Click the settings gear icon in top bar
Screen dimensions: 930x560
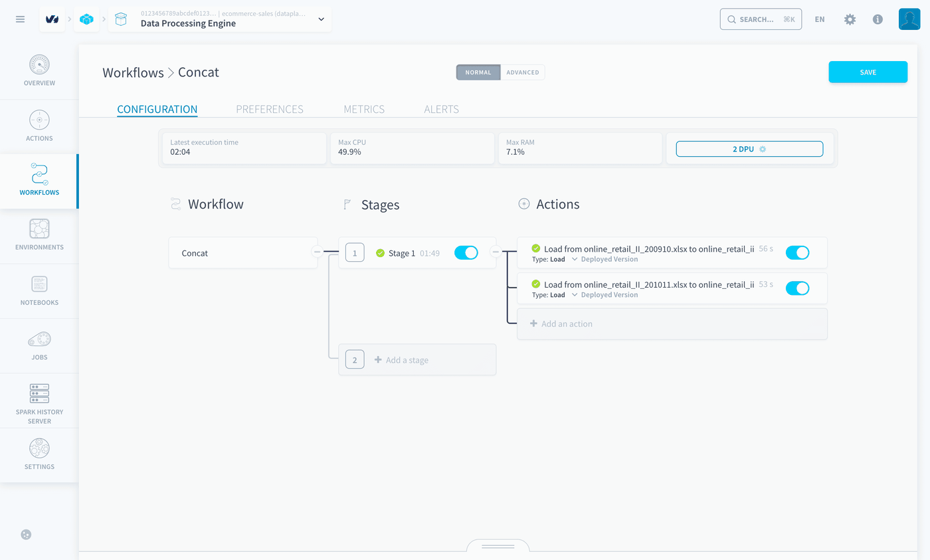[x=850, y=19]
